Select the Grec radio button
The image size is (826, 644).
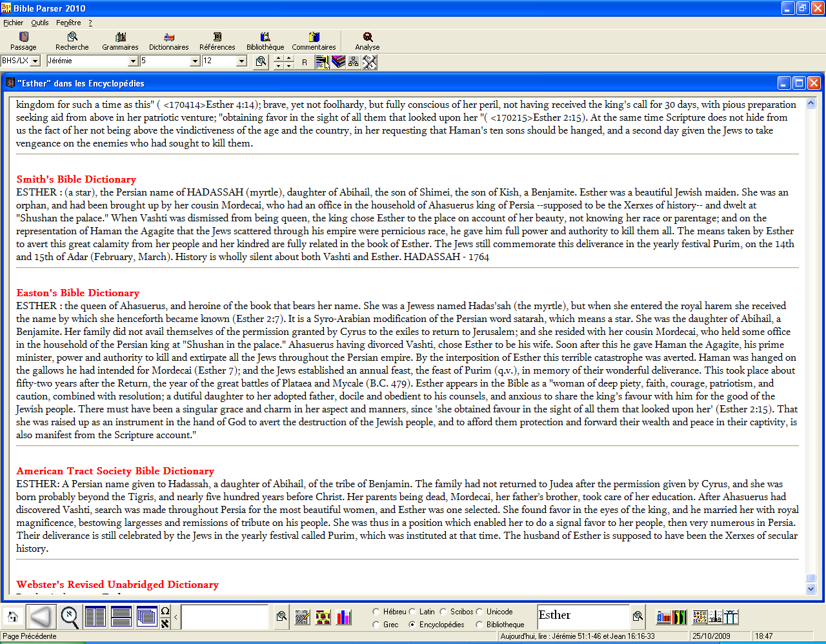pyautogui.click(x=376, y=625)
